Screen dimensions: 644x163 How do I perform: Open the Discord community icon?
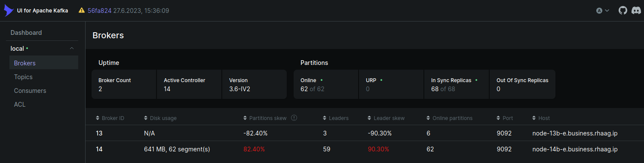(636, 10)
